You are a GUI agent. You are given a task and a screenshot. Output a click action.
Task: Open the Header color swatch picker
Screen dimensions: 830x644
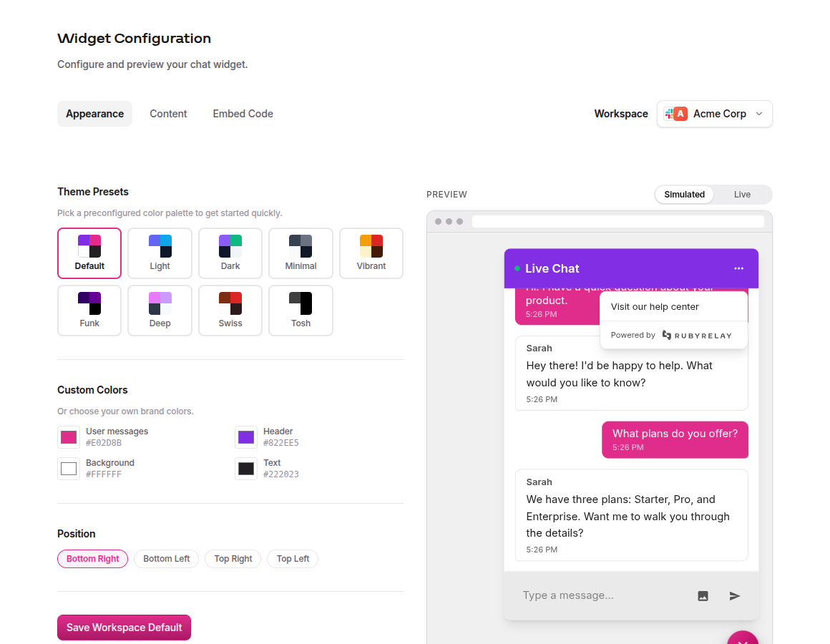click(246, 437)
